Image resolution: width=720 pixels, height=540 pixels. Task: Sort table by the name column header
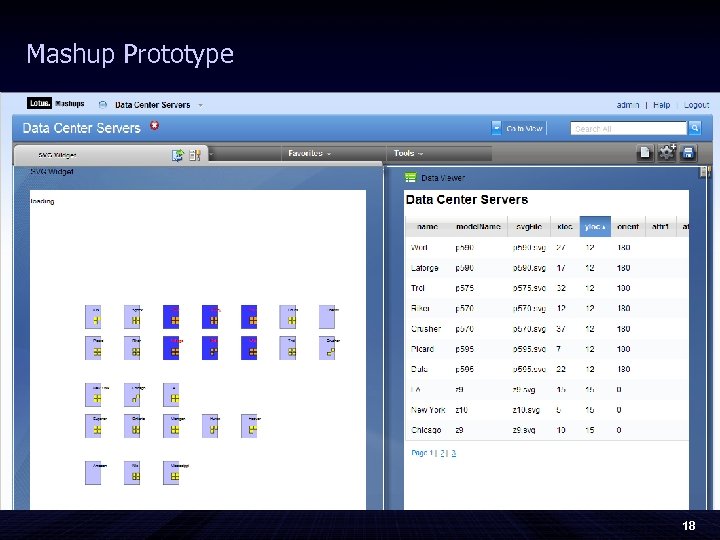[x=427, y=226]
